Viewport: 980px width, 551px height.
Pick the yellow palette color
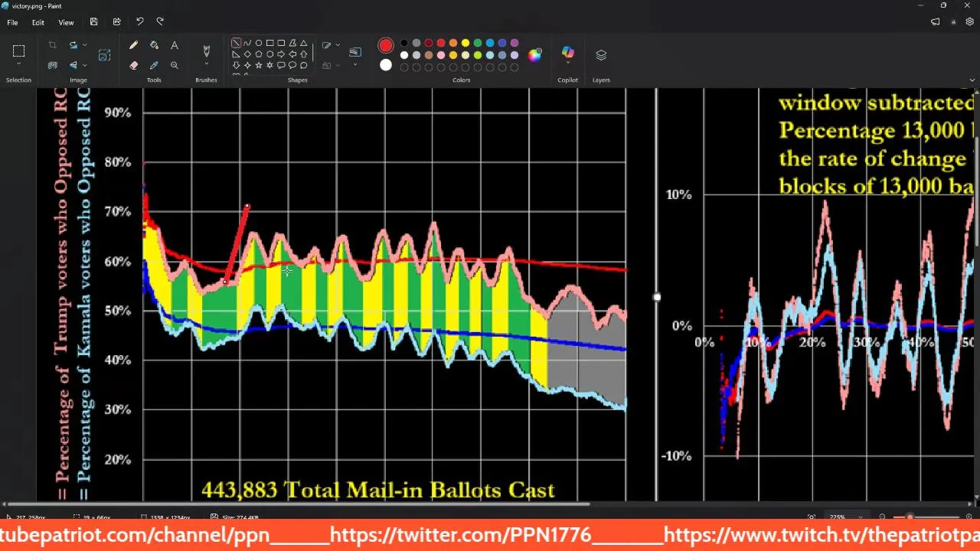tap(465, 43)
